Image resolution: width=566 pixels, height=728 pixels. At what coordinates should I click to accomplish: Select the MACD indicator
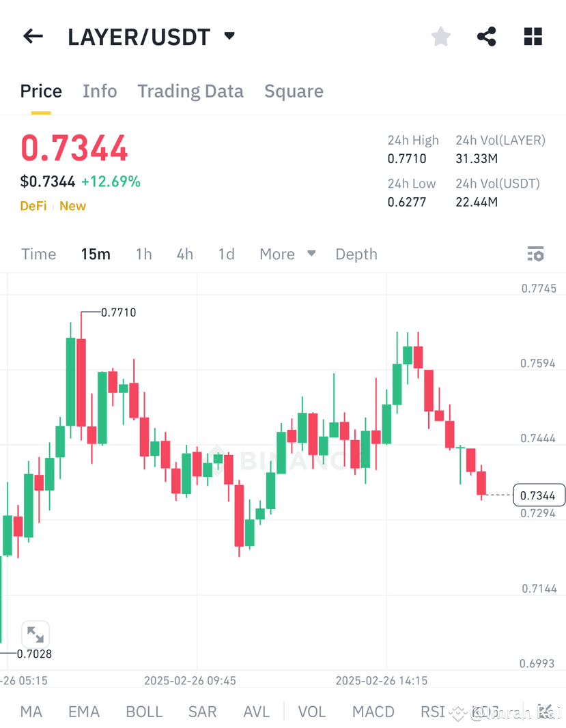[373, 712]
